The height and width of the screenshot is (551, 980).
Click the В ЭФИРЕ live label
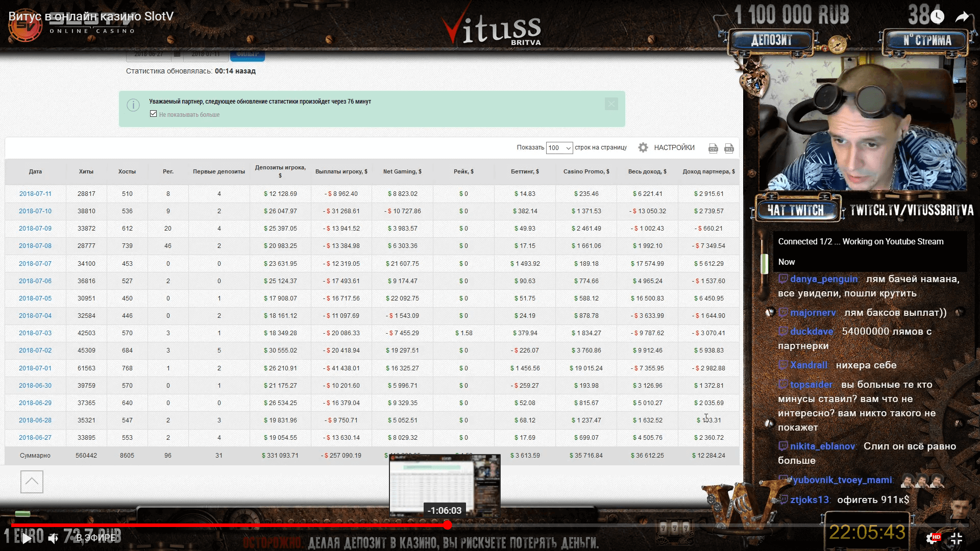point(95,538)
